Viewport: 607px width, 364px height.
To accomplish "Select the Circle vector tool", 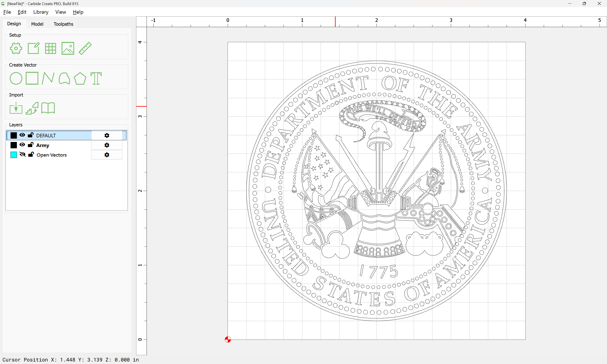I will click(x=16, y=79).
